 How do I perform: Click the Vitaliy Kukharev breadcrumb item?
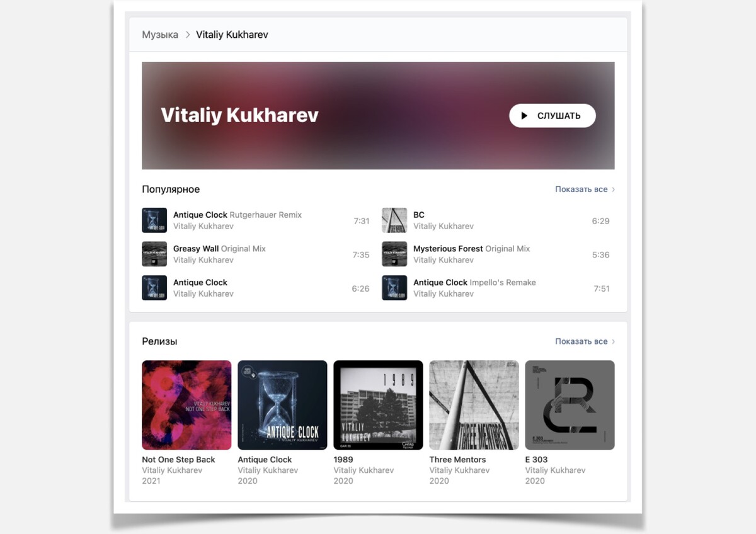(x=232, y=35)
